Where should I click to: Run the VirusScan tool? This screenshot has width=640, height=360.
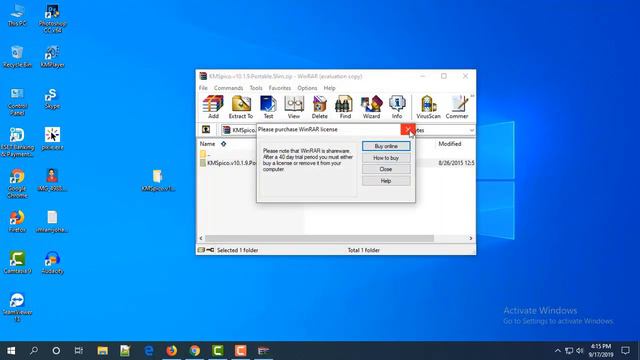(x=428, y=107)
